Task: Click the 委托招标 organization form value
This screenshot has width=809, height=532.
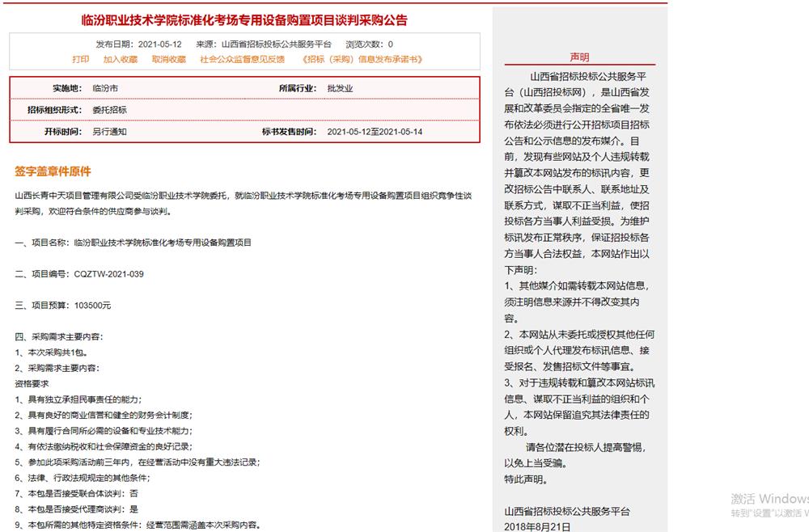Action: pos(109,110)
